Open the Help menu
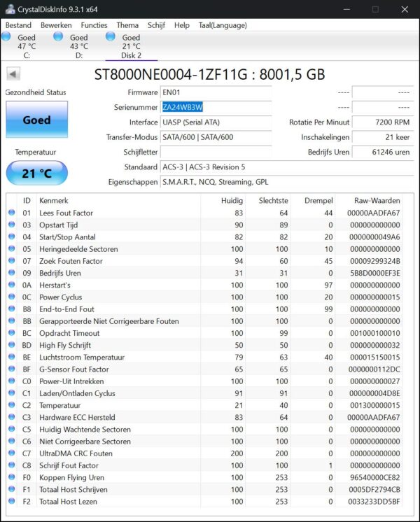420x522 pixels. coord(181,25)
